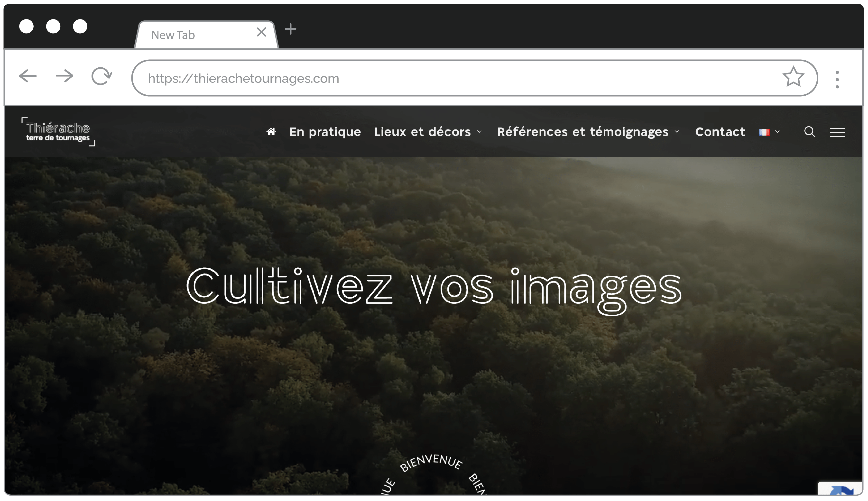The image size is (868, 501).
Task: Open a new tab with the plus icon
Action: click(290, 29)
